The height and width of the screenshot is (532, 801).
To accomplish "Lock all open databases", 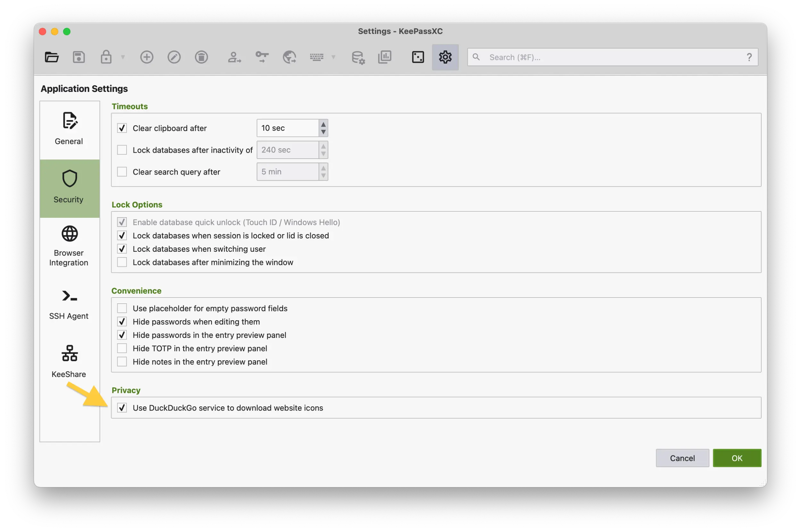I will 106,57.
